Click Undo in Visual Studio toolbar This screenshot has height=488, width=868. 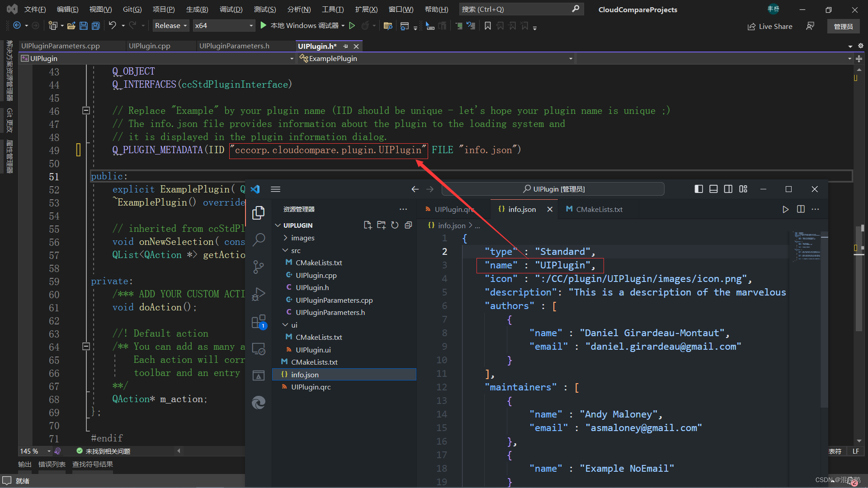112,26
